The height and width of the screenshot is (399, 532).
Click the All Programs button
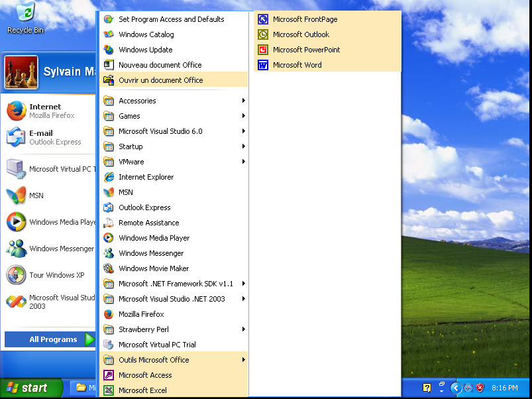(53, 339)
